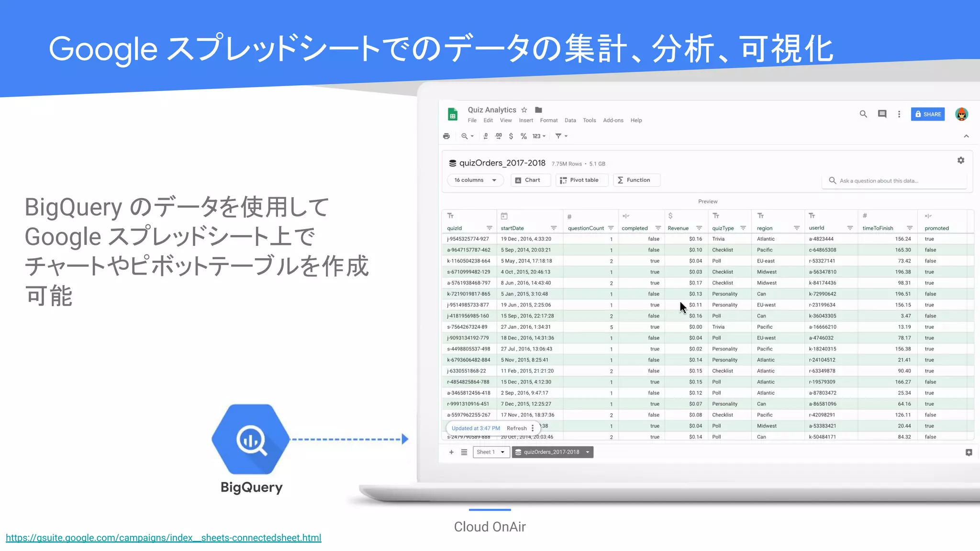980x551 pixels.
Task: Switch to the Sheet 1 tab
Action: [486, 452]
